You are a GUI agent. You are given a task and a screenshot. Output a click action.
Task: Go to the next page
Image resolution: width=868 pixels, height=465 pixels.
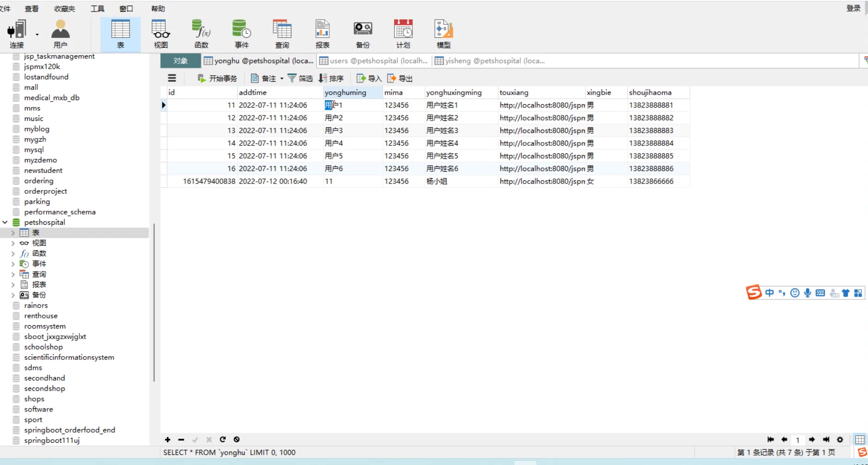pyautogui.click(x=812, y=440)
